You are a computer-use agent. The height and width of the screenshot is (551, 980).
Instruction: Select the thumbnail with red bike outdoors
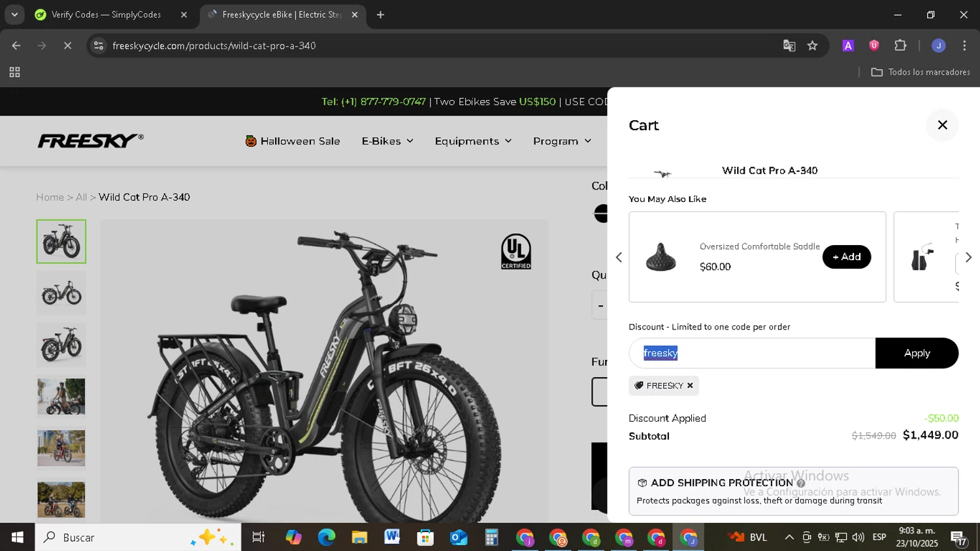61,448
